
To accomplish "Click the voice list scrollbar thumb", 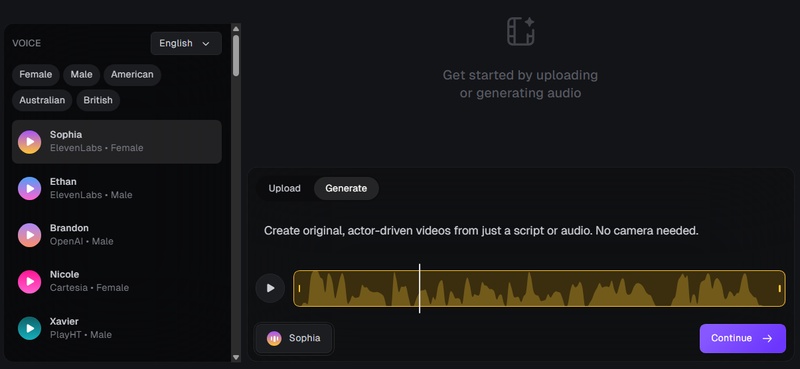I will pyautogui.click(x=236, y=56).
